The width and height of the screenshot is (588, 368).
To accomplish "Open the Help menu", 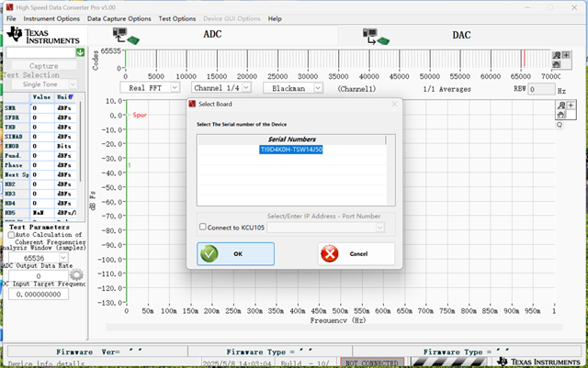I will tap(275, 18).
